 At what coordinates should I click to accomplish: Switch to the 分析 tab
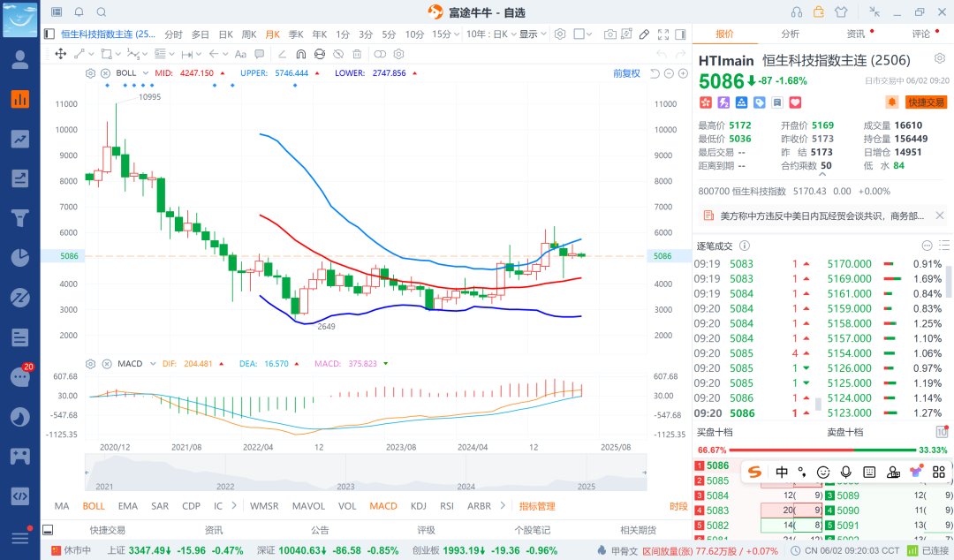(791, 34)
